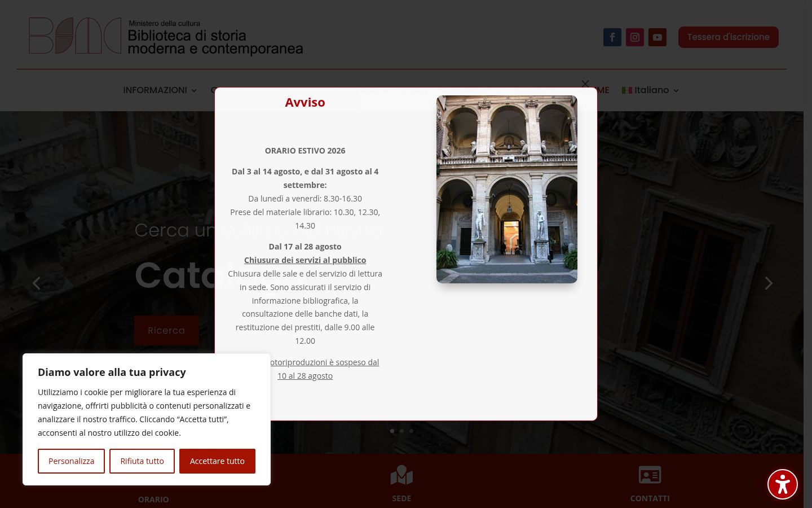Screen dimensions: 812x508
Task: Expand the Informazioni menu
Action: [x=160, y=90]
